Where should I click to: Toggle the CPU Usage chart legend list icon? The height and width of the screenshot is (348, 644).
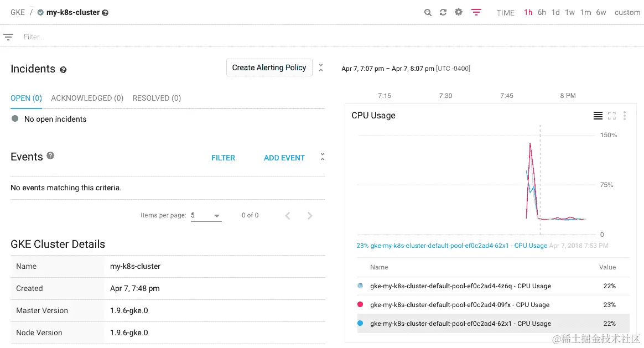(598, 116)
